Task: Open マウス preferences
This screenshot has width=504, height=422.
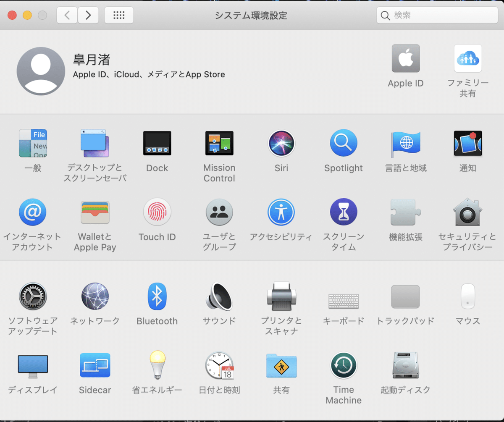Action: pos(468,296)
